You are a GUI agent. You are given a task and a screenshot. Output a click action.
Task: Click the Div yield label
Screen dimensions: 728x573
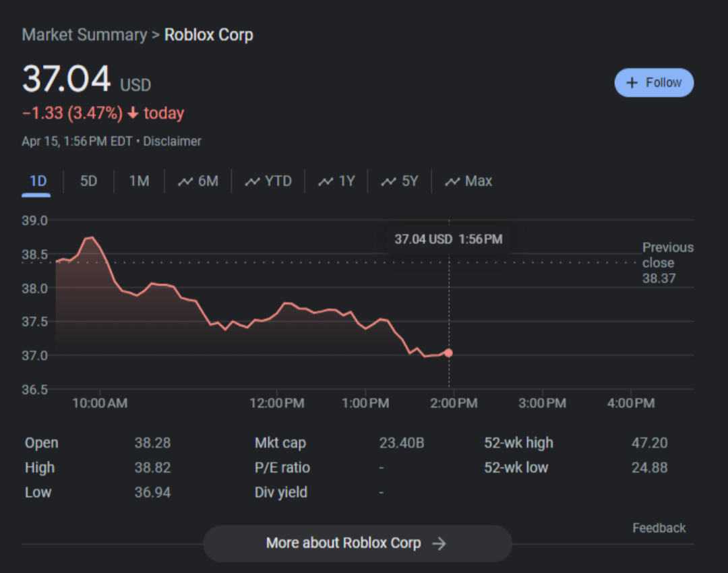pyautogui.click(x=281, y=492)
